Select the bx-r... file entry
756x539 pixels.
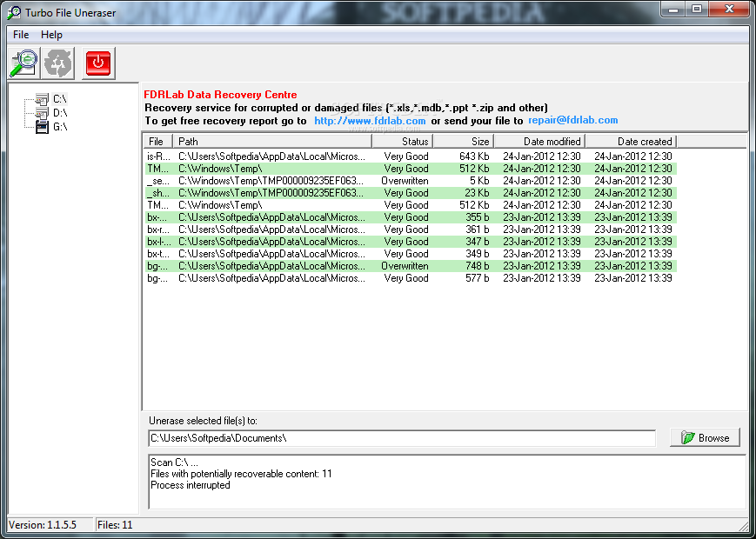click(158, 230)
